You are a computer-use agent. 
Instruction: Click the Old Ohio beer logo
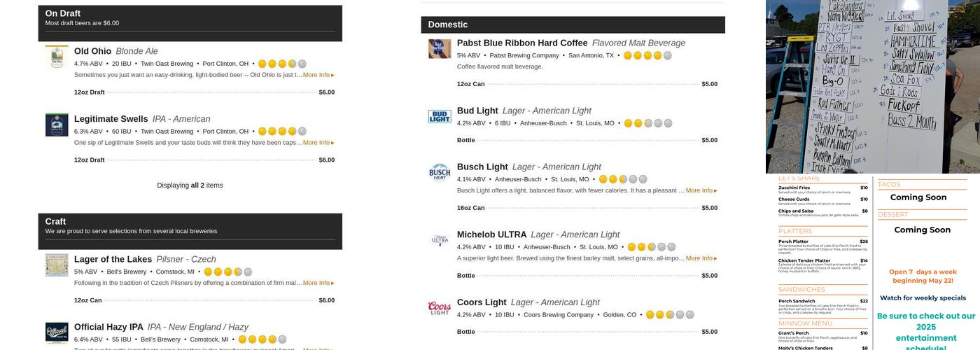click(x=57, y=57)
